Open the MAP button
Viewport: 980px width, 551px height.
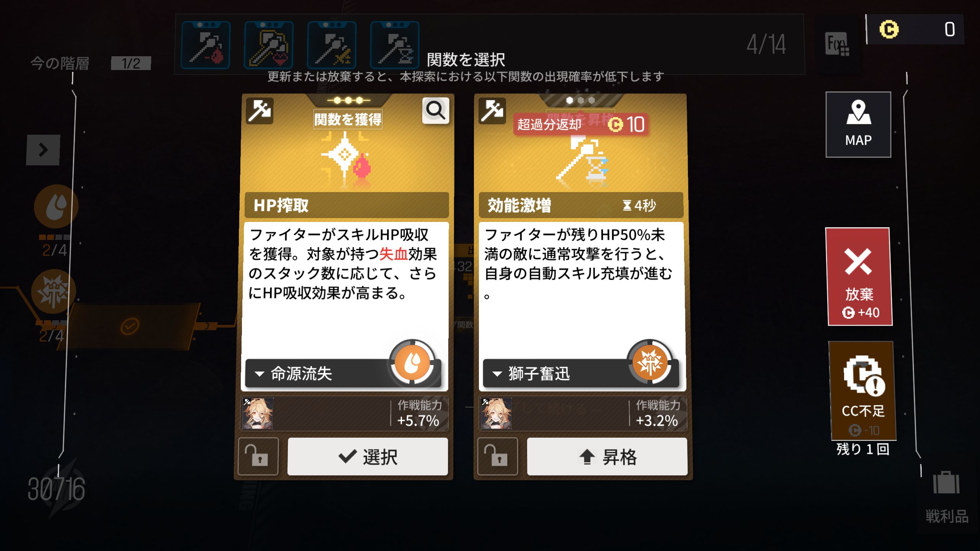click(x=858, y=124)
